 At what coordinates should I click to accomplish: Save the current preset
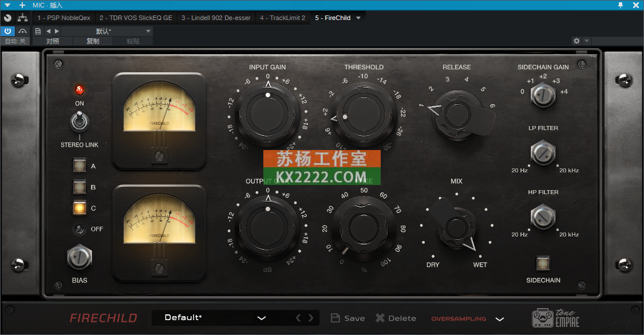click(x=348, y=318)
